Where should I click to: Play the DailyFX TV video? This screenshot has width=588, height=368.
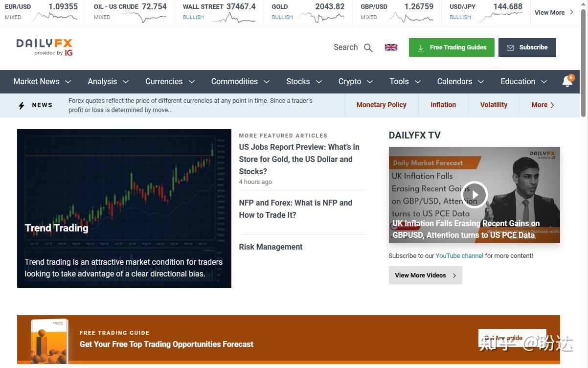[474, 195]
